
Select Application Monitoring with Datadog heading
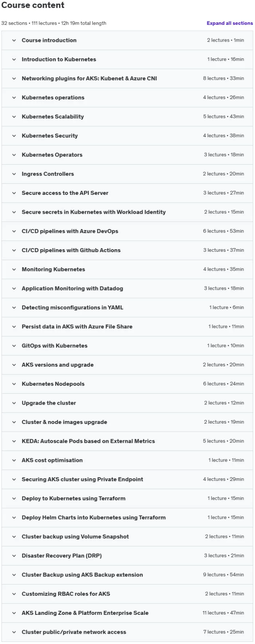coord(72,289)
